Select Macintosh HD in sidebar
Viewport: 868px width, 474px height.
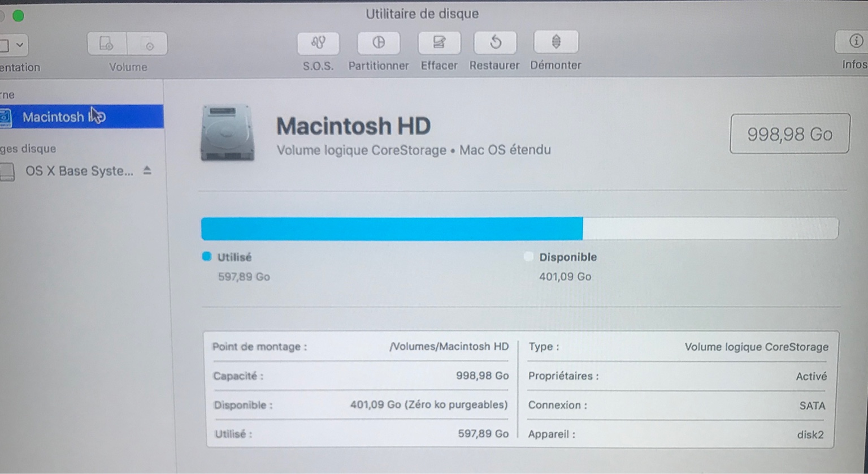(81, 117)
